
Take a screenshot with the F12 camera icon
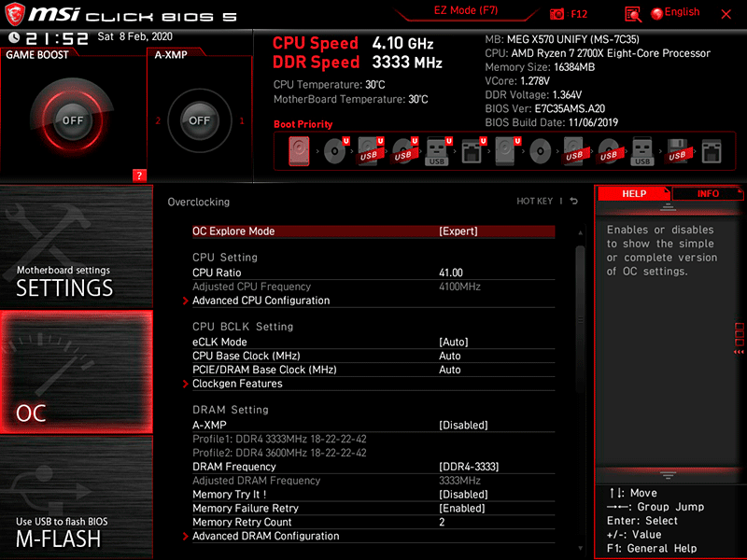click(557, 14)
